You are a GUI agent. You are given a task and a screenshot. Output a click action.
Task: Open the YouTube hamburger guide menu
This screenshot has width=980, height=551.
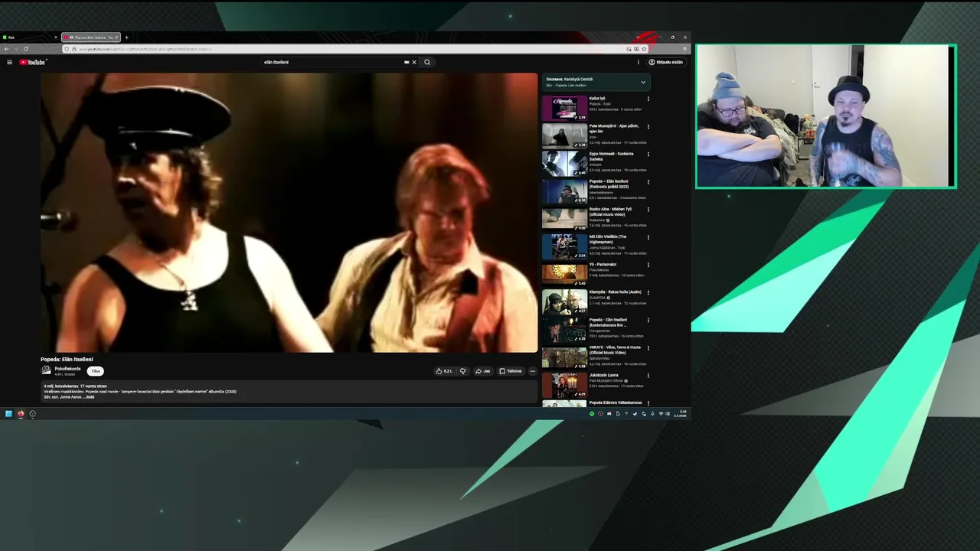tap(9, 62)
